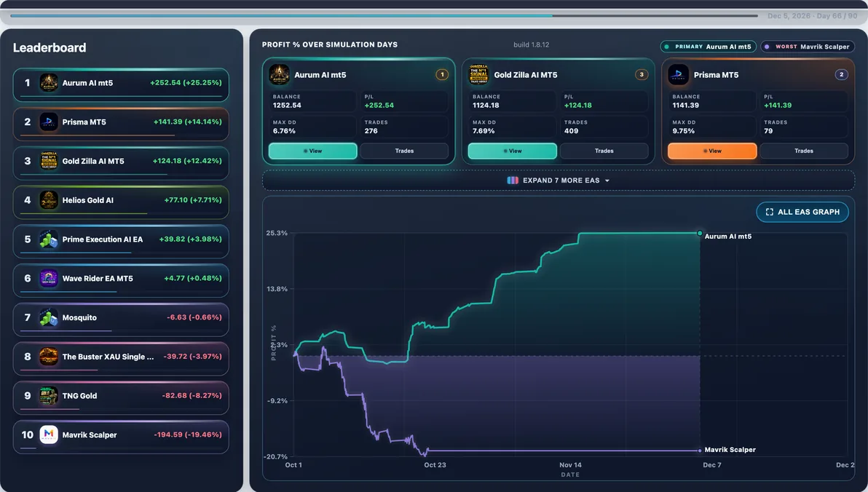Click the Prisma MT5 card logo
The height and width of the screenshot is (492, 868).
tap(678, 75)
